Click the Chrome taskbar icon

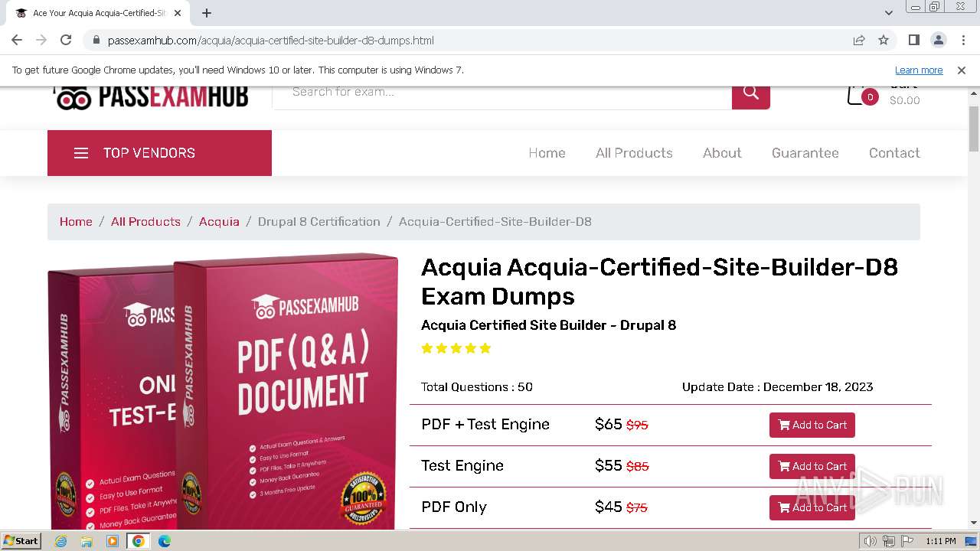point(139,541)
